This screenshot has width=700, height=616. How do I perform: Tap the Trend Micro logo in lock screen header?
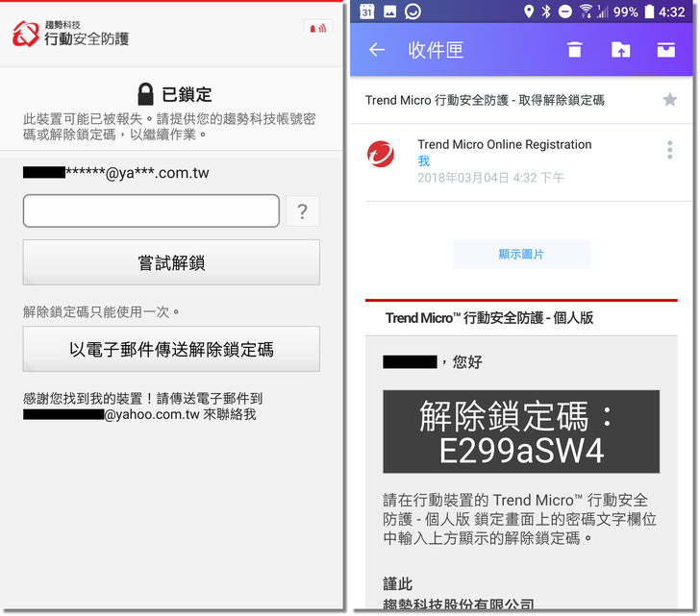pos(25,34)
